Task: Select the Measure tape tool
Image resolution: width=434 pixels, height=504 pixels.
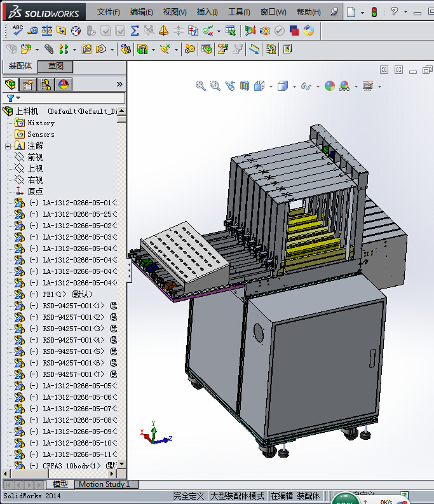Action: [x=32, y=31]
